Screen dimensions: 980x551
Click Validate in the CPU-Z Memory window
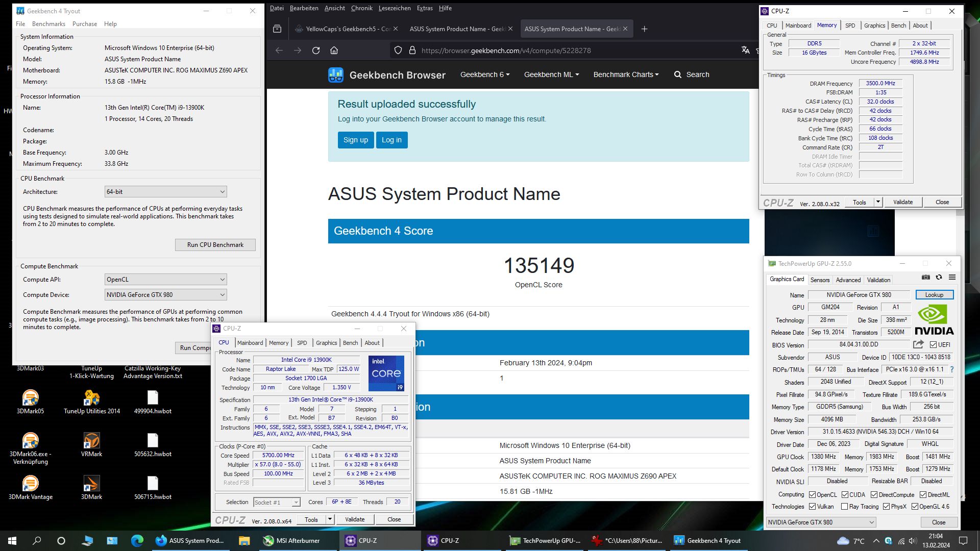tap(903, 202)
